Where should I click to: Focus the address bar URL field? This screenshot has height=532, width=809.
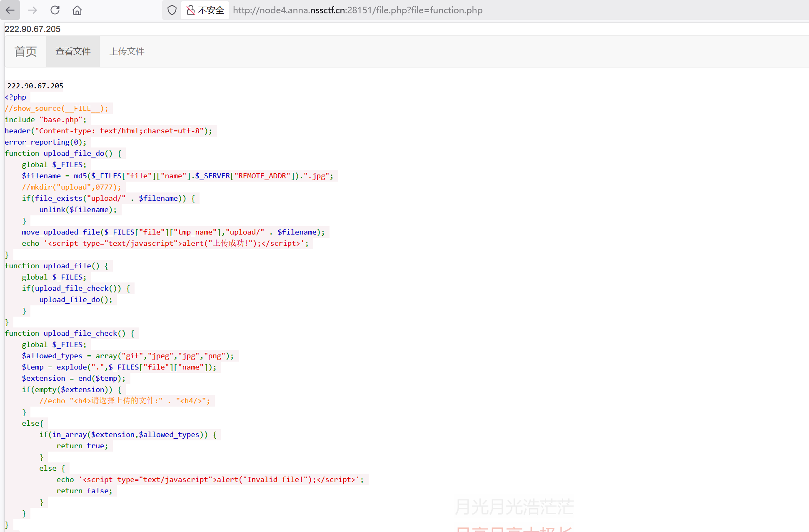(x=357, y=10)
